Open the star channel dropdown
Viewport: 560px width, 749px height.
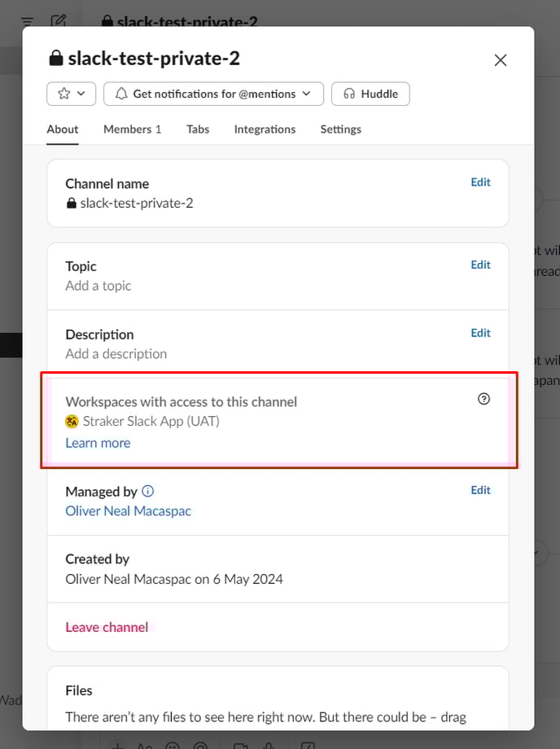click(71, 94)
